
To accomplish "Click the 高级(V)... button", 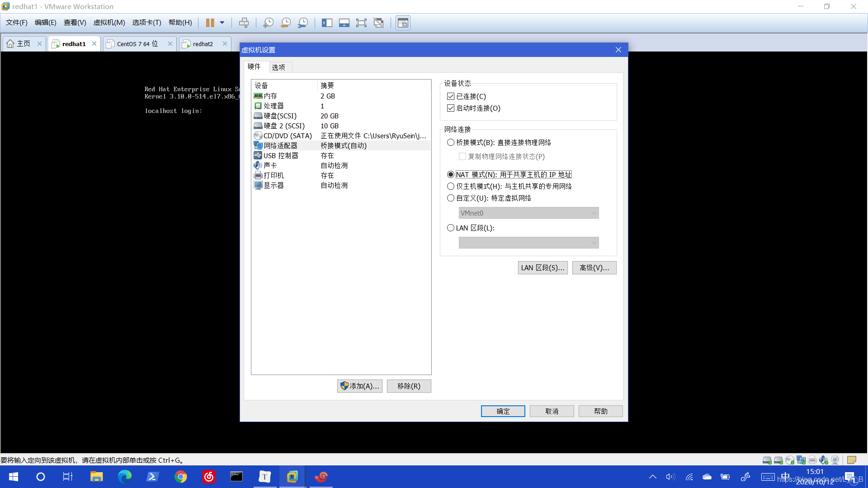I will pyautogui.click(x=594, y=267).
